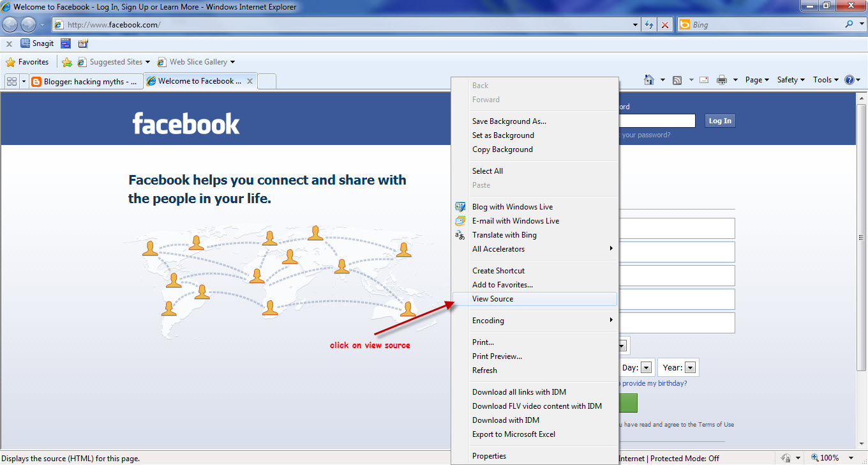Click the Quick Tabs grid icon
This screenshot has height=465, width=868.
11,81
